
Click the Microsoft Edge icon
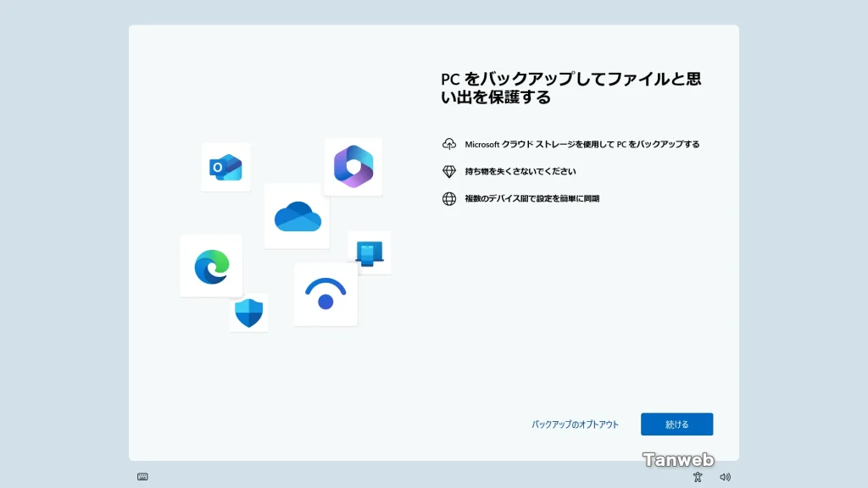point(211,267)
